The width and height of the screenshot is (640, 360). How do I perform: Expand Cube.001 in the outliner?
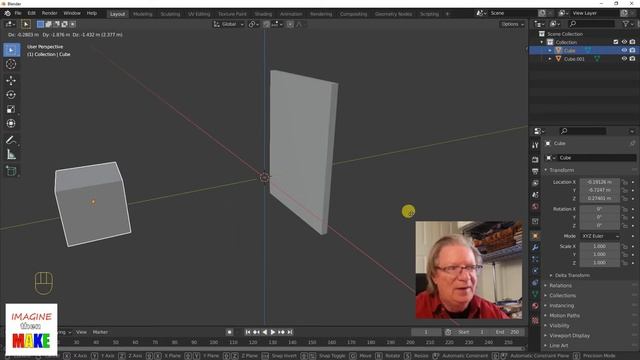click(x=550, y=59)
